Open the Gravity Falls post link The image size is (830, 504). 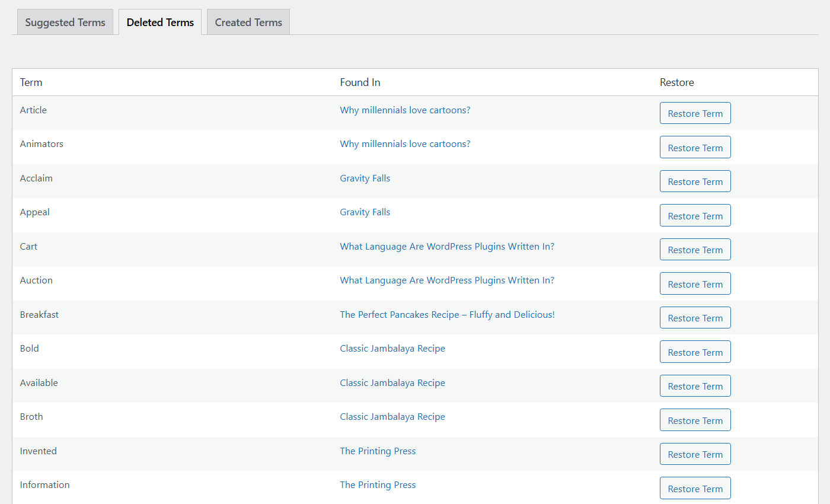pyautogui.click(x=365, y=178)
